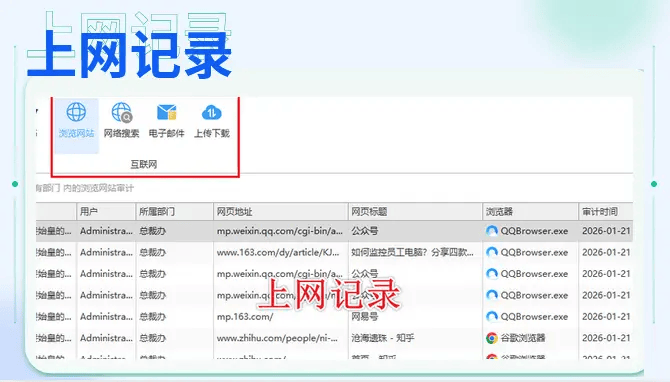The image size is (670, 382).
Task: Open the 电子邮件 email audit icon
Action: pos(166,121)
